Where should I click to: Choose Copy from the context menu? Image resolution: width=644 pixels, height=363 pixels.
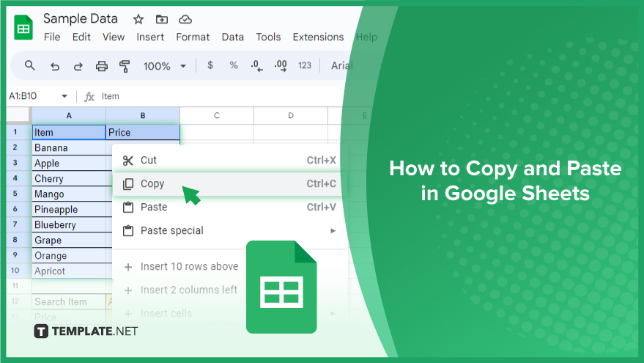pos(230,184)
